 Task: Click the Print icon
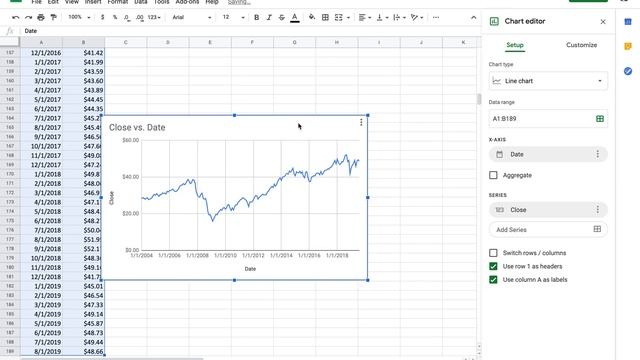pyautogui.click(x=41, y=18)
